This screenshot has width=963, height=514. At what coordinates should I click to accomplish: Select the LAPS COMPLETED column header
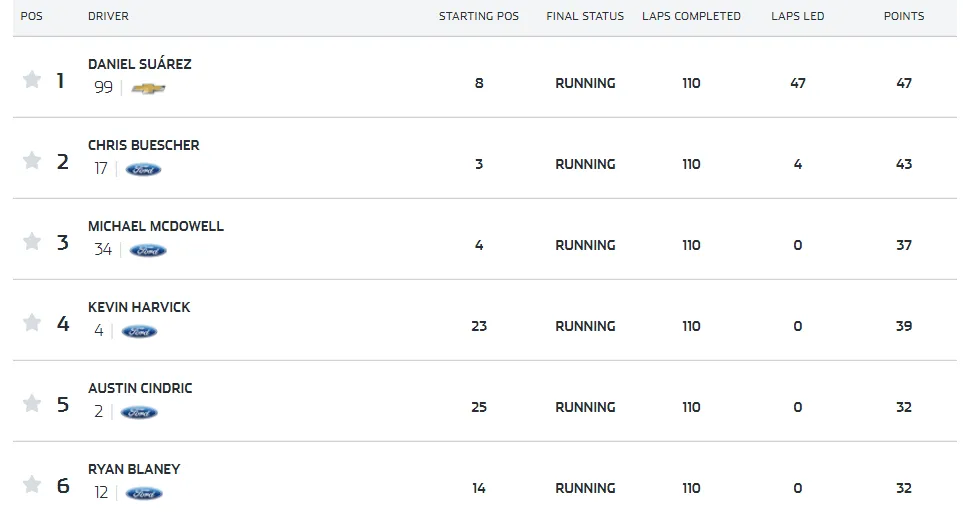(692, 16)
